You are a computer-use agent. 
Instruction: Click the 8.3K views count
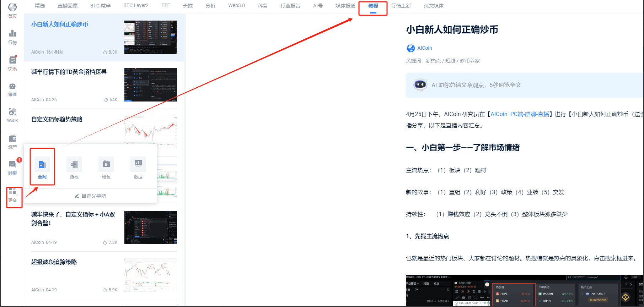pos(110,52)
